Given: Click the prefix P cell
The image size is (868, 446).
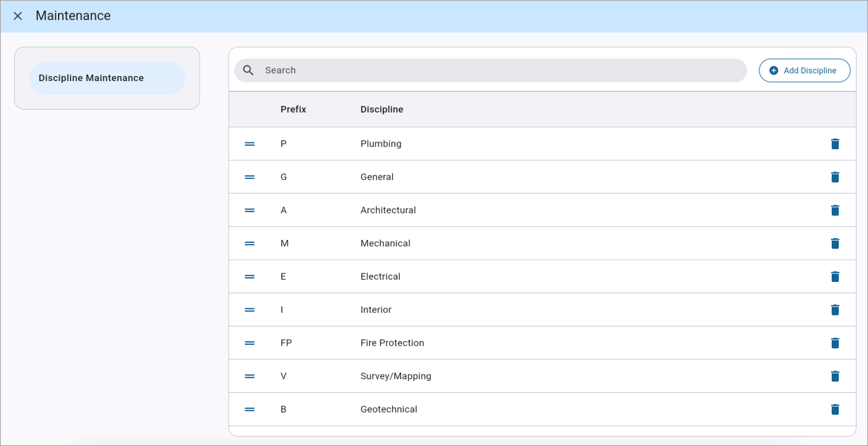Looking at the screenshot, I should [283, 144].
